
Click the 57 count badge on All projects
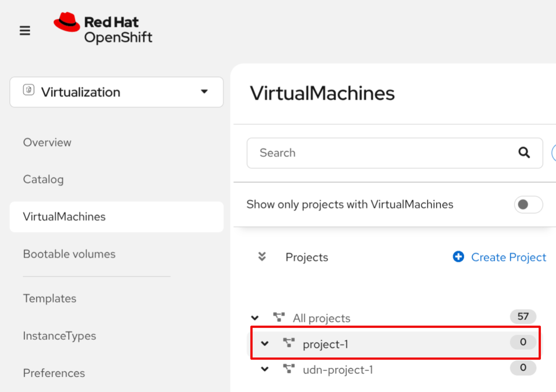click(x=523, y=317)
